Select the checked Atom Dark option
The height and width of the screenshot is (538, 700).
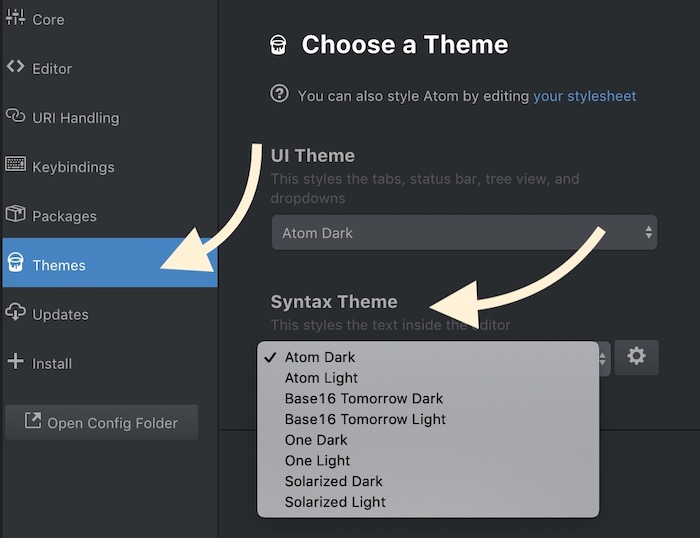tap(320, 357)
